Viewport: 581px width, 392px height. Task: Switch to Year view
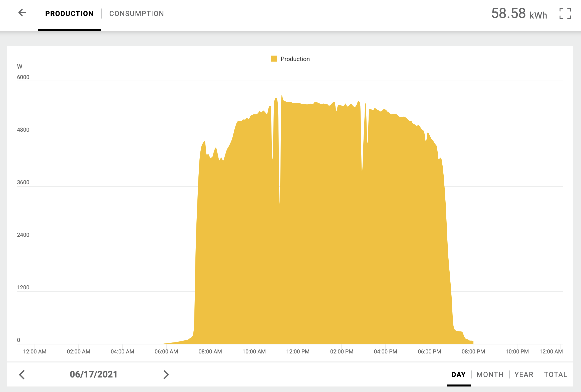(524, 374)
